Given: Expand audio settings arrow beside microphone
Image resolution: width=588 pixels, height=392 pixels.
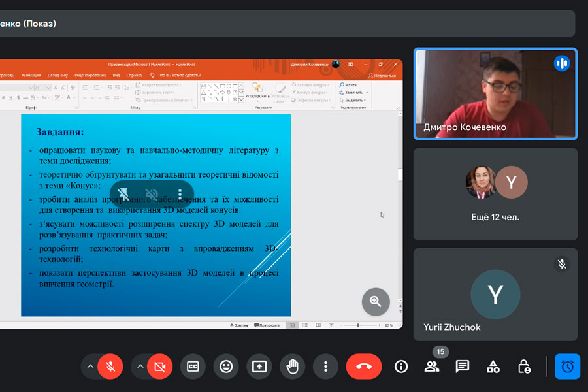Looking at the screenshot, I should point(90,367).
